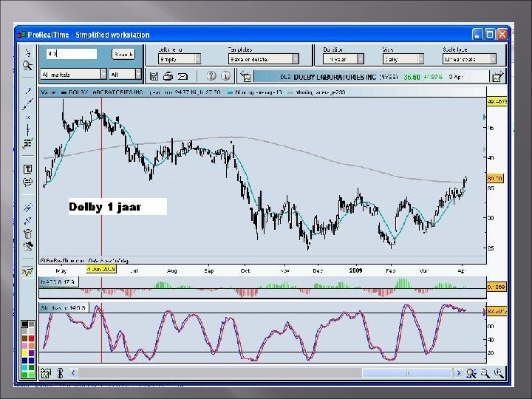Select the yellow color swatch
Viewport: 532px width, 399px height.
(25, 353)
